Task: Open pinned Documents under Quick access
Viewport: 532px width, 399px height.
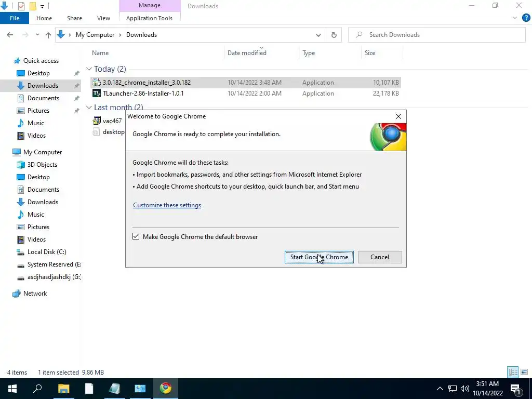Action: pos(43,98)
